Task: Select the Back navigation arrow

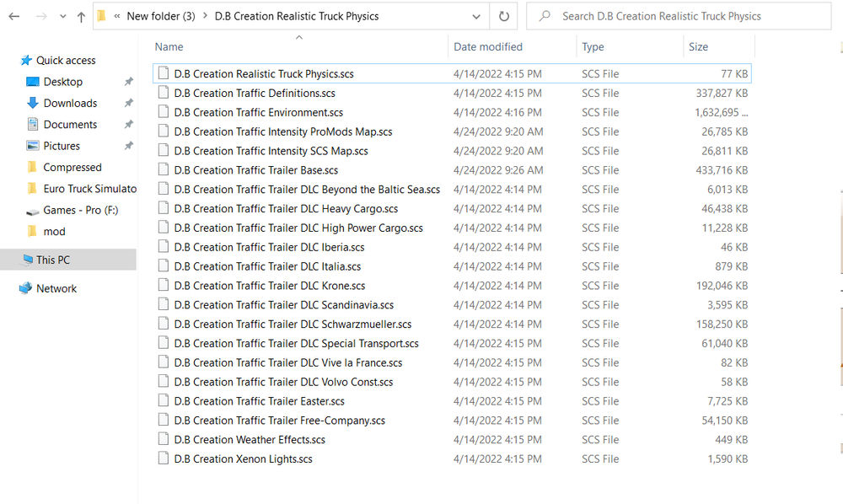Action: click(13, 15)
